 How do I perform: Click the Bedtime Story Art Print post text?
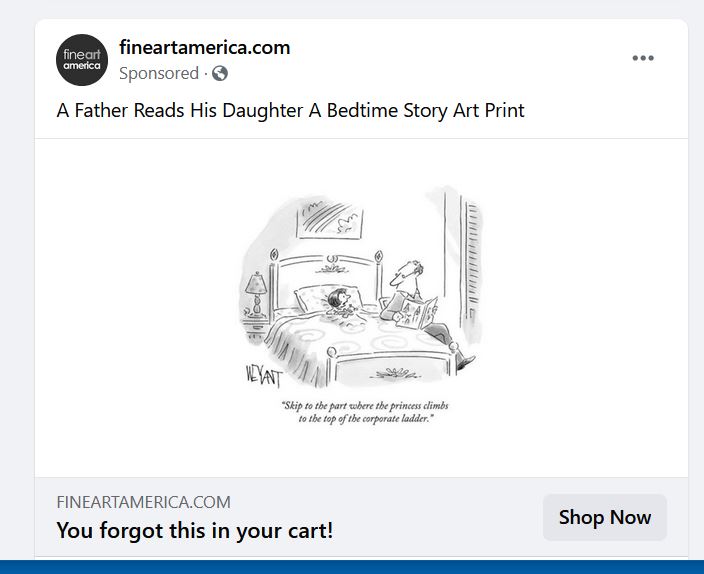[290, 110]
